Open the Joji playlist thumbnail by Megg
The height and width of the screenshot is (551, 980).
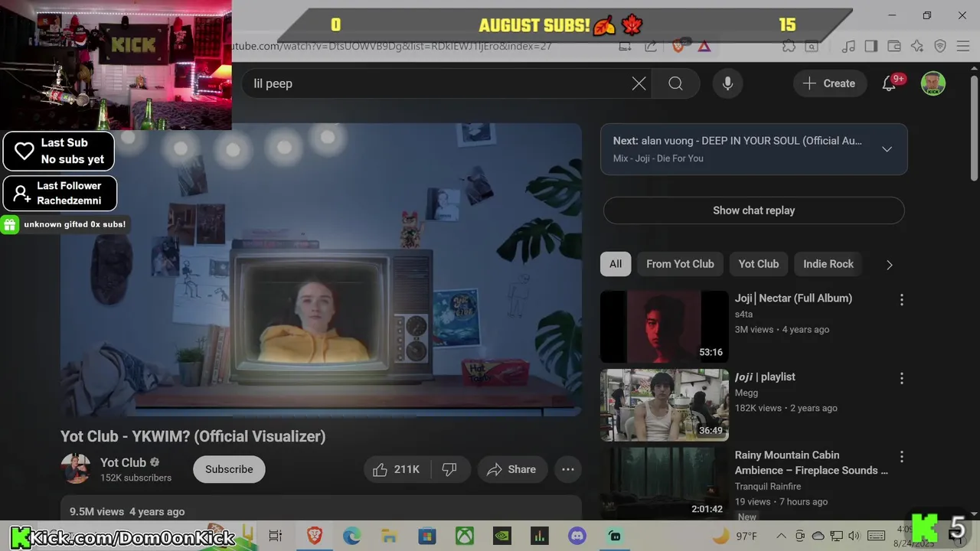point(665,405)
